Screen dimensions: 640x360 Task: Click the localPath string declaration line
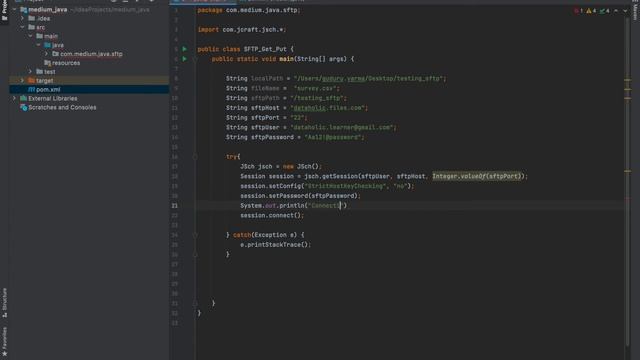pyautogui.click(x=336, y=78)
